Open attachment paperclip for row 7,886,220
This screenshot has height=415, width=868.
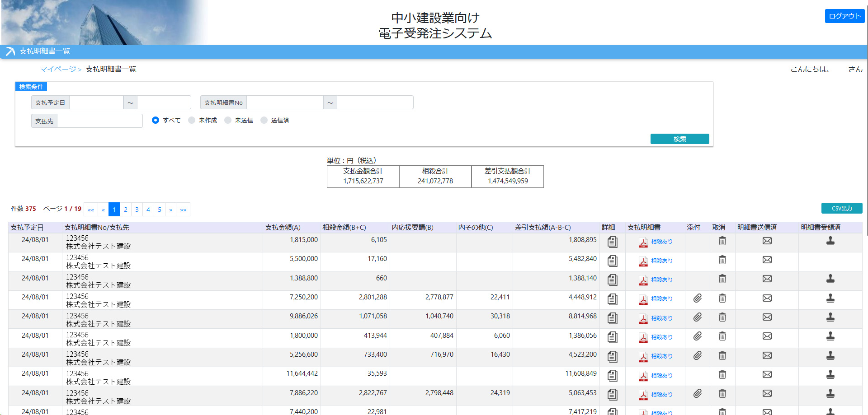pos(698,394)
